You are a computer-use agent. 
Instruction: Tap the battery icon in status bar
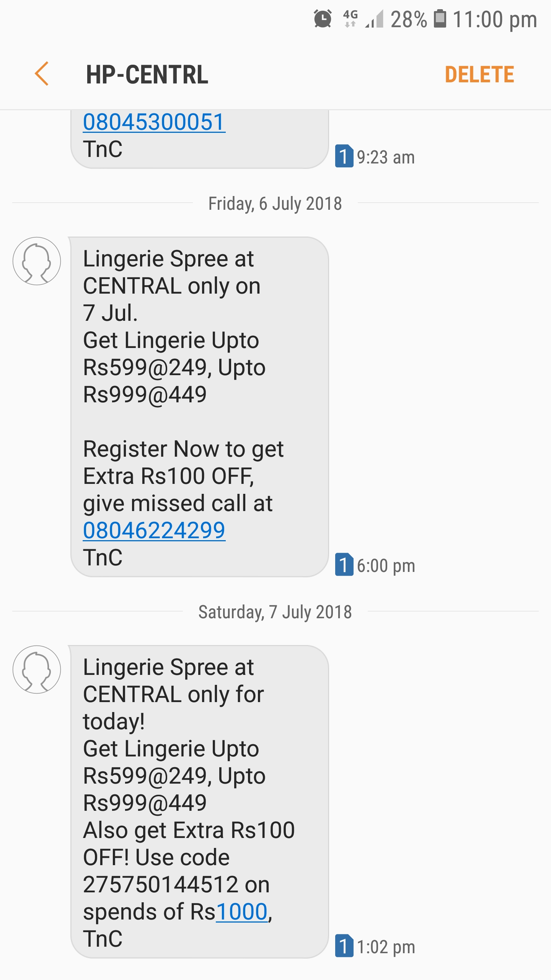440,19
